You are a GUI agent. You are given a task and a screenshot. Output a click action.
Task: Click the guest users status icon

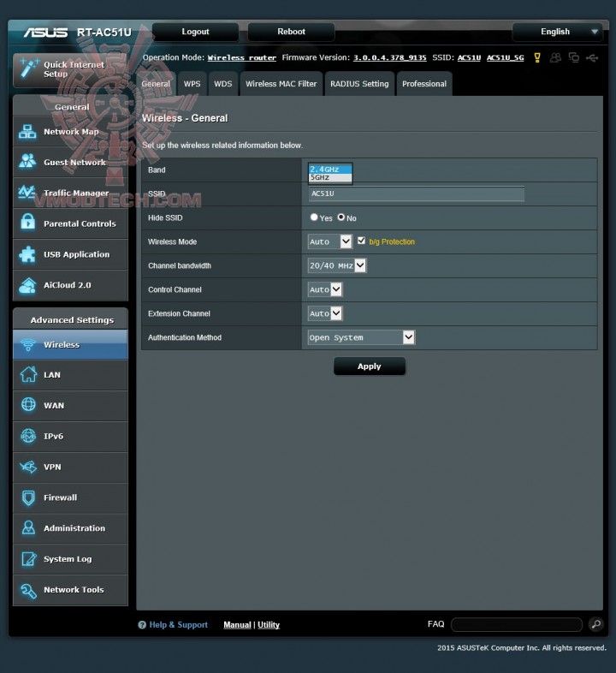(x=555, y=57)
